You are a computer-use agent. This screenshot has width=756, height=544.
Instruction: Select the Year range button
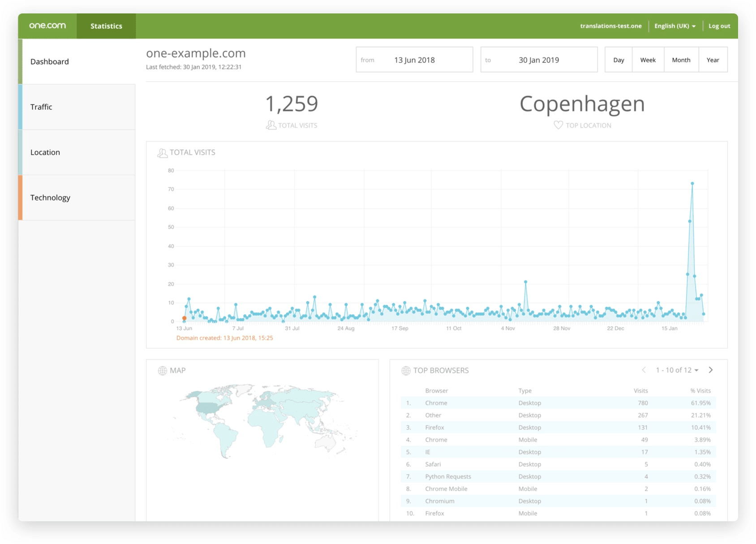pyautogui.click(x=713, y=60)
